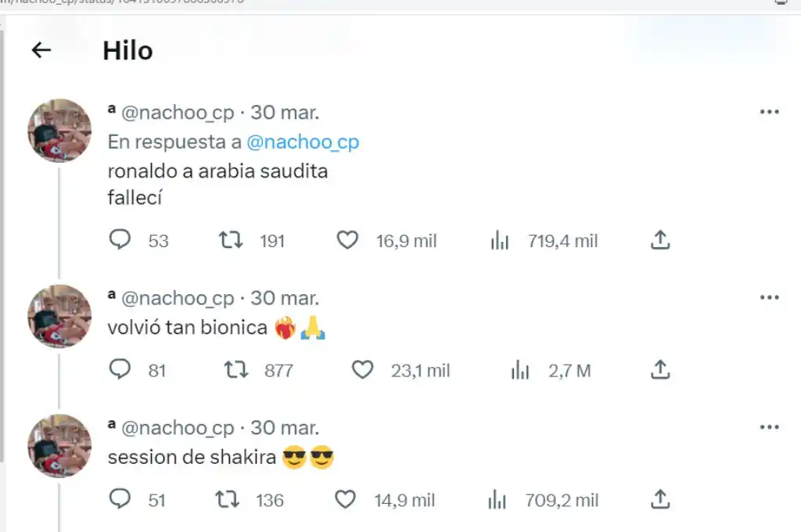This screenshot has height=532, width=801.
Task: Open more options for 'session de shakira' tweet
Action: tap(770, 427)
